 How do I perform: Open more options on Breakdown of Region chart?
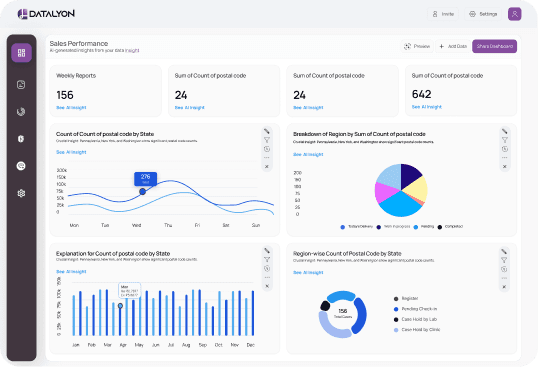tap(504, 158)
